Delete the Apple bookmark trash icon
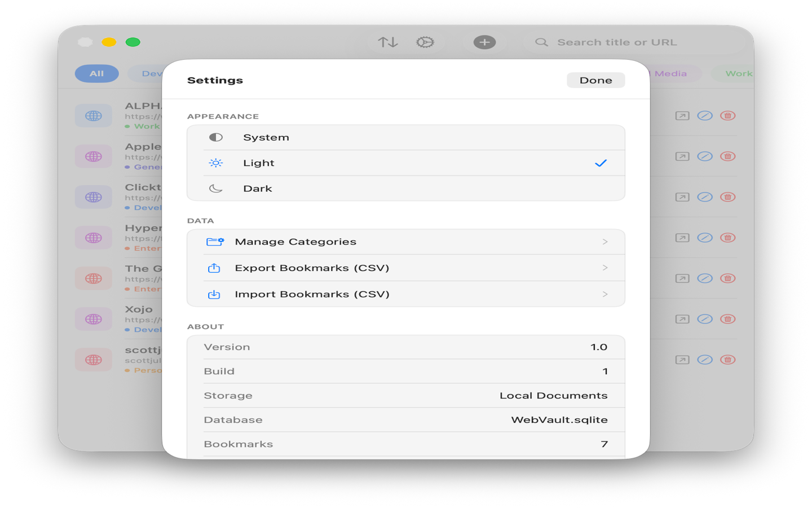Screen dimensions: 812x508 coord(728,156)
